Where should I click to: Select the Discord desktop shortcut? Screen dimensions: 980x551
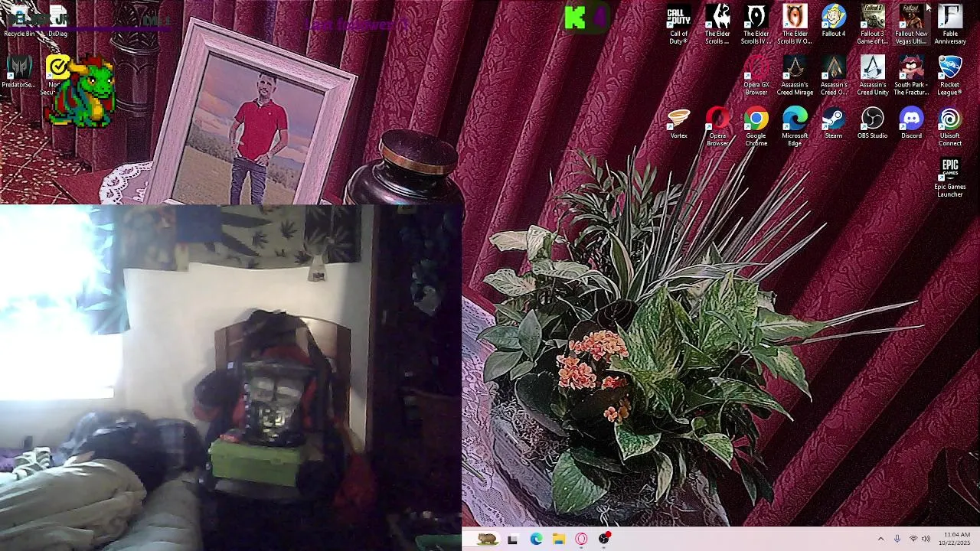911,124
